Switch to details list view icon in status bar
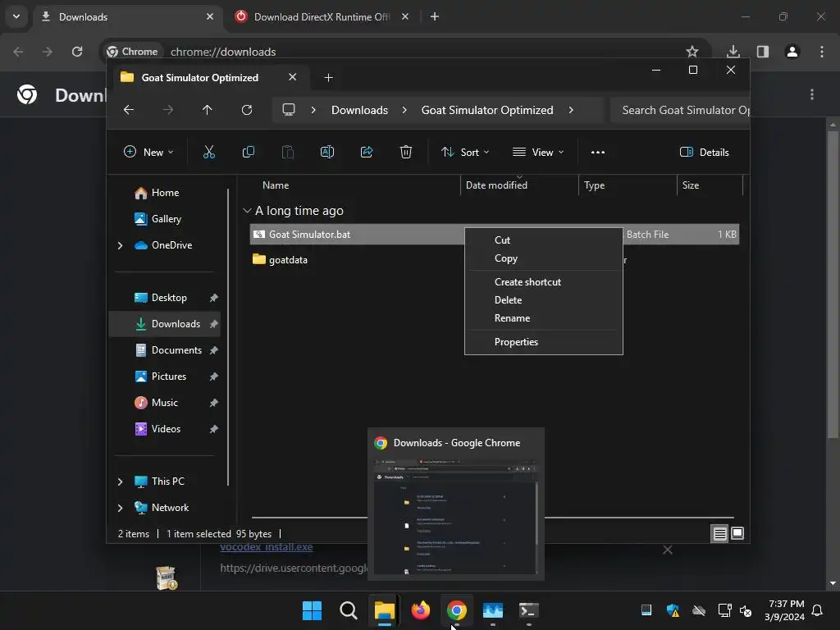This screenshot has height=630, width=840. tap(719, 533)
